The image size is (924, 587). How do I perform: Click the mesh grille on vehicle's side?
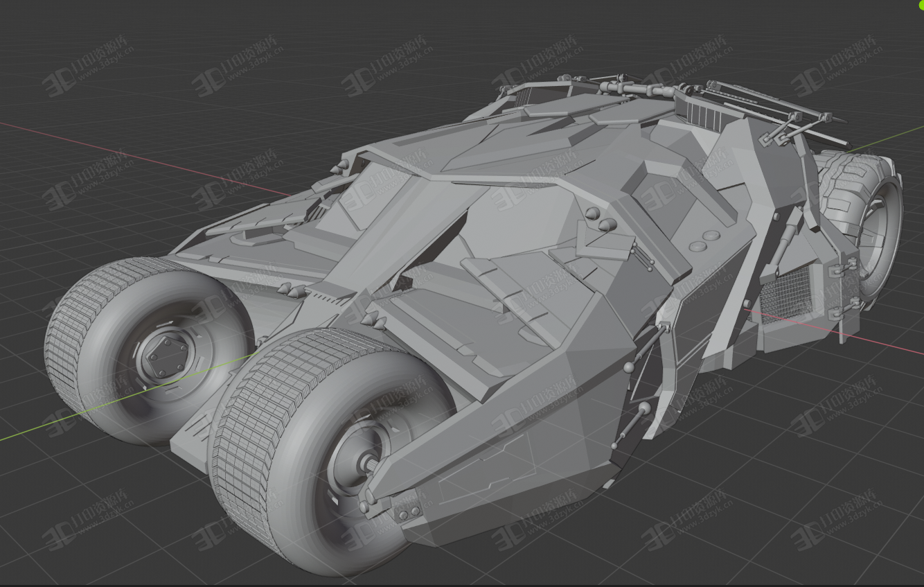(x=785, y=294)
